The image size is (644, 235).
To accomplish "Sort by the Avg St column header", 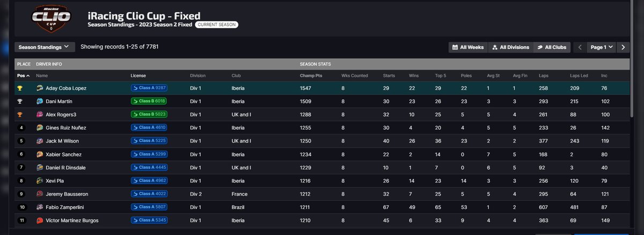I will [x=493, y=76].
